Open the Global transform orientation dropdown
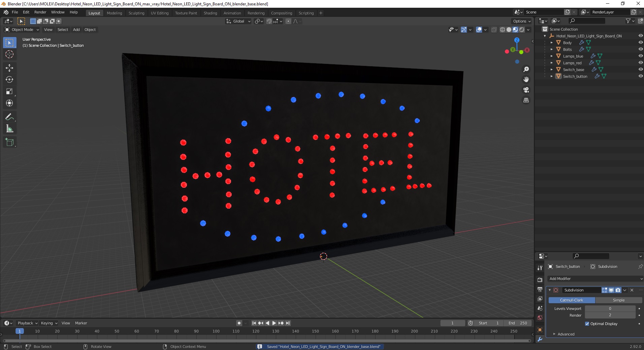Image resolution: width=644 pixels, height=350 pixels. (x=238, y=21)
